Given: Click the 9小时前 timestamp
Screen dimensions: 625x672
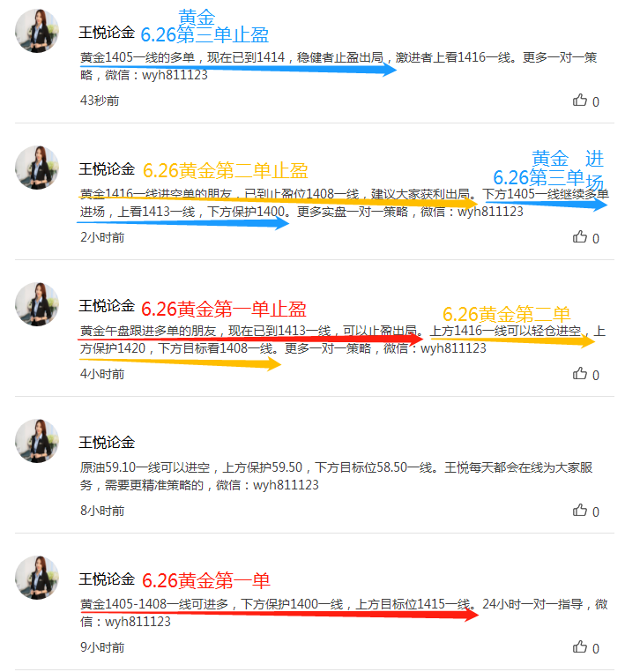Looking at the screenshot, I should [x=102, y=647].
